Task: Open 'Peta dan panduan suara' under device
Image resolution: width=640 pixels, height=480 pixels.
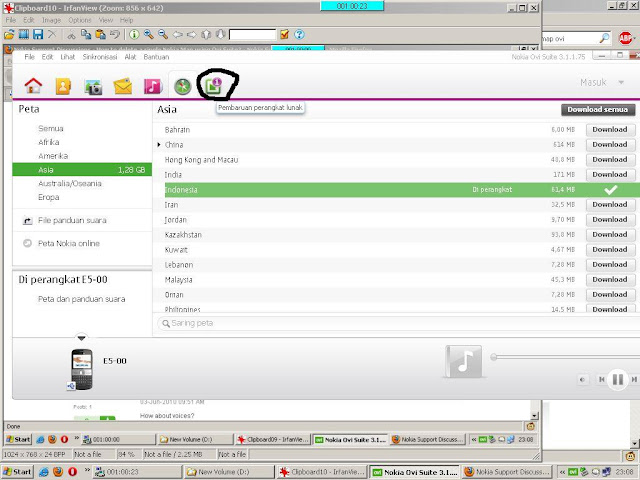Action: (82, 299)
